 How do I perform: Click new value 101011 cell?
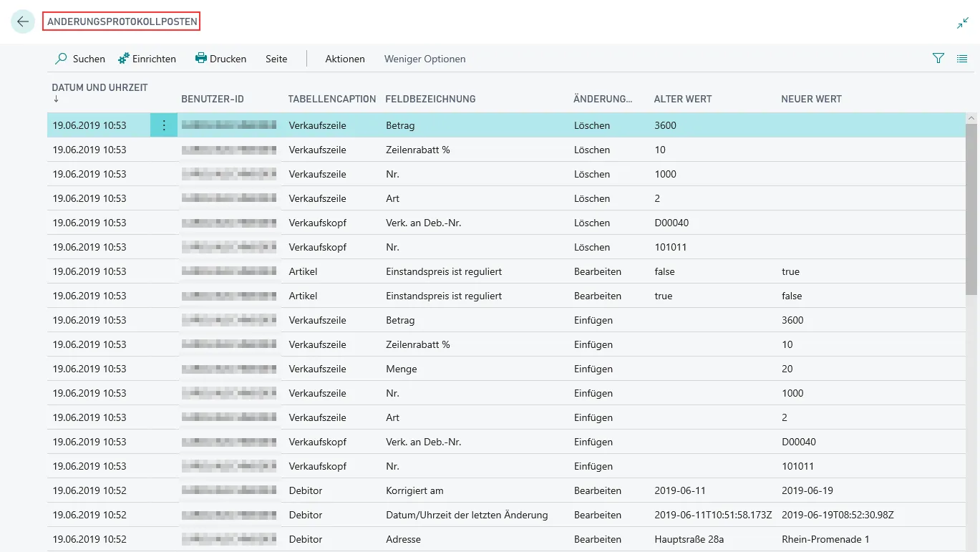point(797,466)
